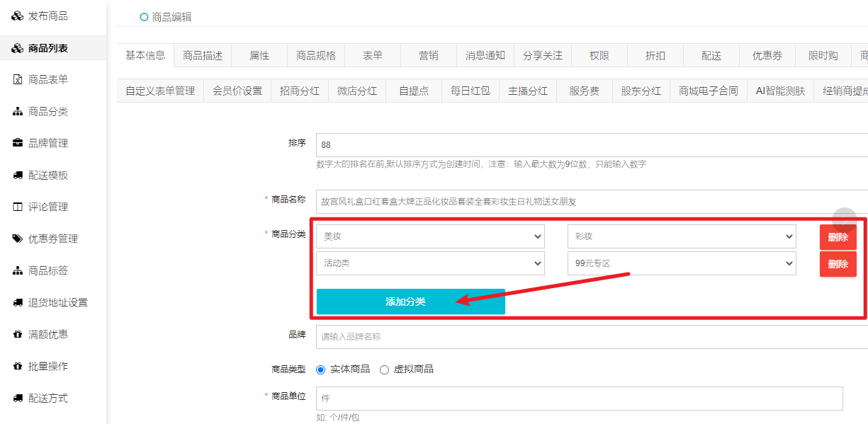Image resolution: width=868 pixels, height=424 pixels.
Task: Select the 实体商品 radio button
Action: (x=320, y=369)
